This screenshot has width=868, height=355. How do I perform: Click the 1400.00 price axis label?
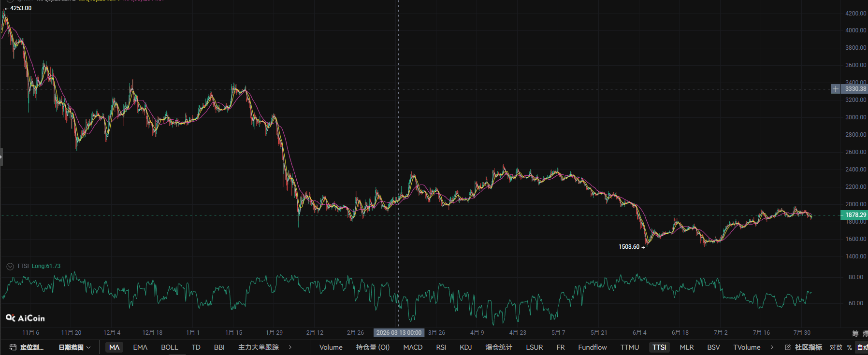[x=855, y=256]
